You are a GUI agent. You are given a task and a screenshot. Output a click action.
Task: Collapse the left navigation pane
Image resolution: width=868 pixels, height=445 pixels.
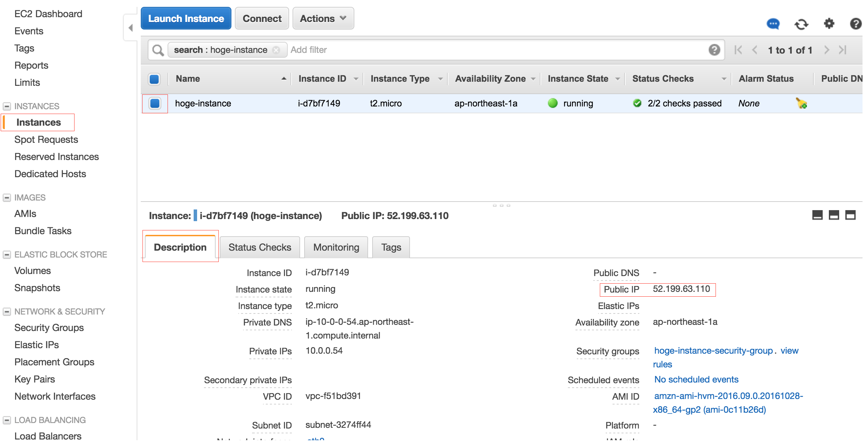[x=130, y=28]
